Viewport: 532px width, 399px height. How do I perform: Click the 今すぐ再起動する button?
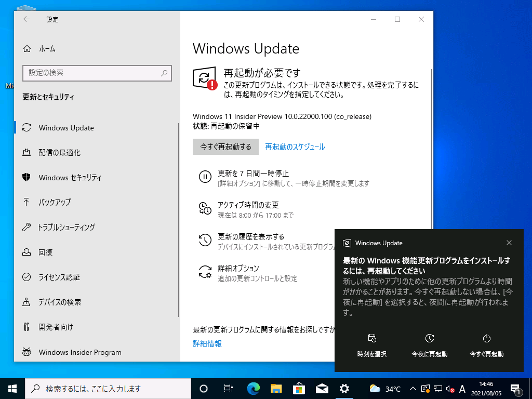pyautogui.click(x=225, y=147)
